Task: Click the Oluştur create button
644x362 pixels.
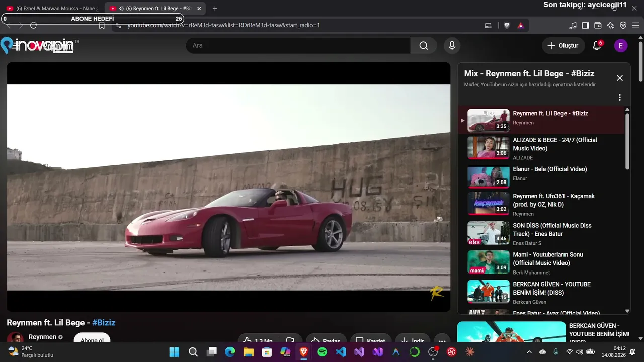Action: pos(563,46)
